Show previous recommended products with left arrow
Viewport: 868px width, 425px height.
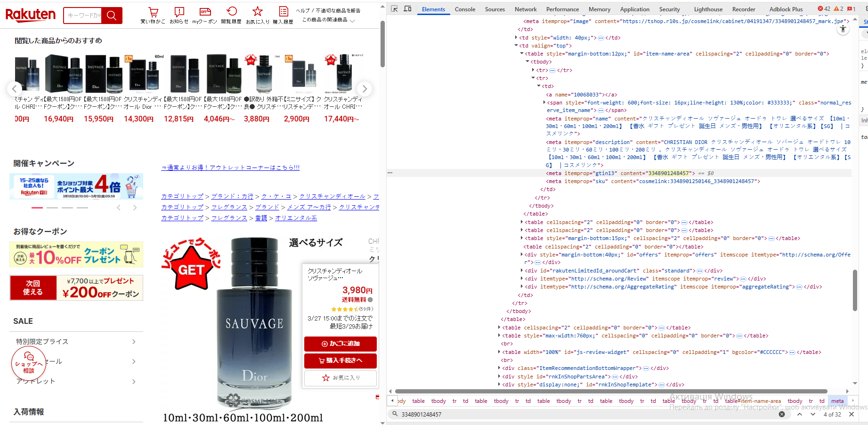[15, 88]
